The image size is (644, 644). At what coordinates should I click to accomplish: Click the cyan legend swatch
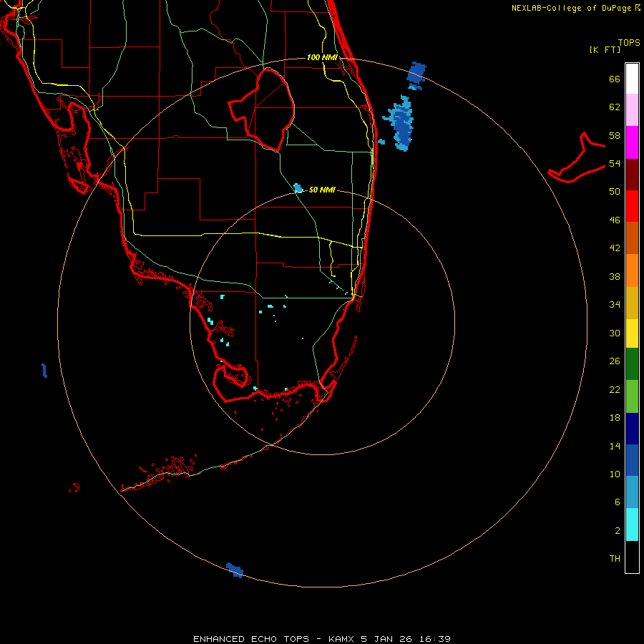tap(632, 525)
